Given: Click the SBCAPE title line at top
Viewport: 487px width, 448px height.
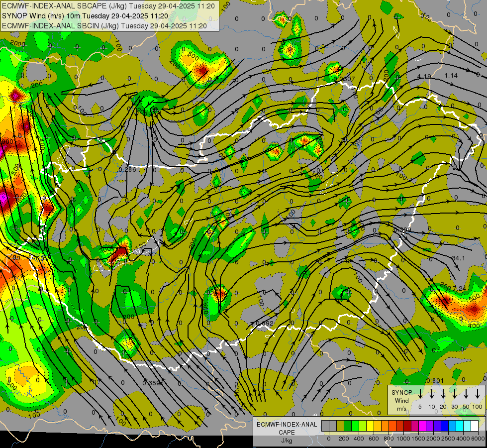Looking at the screenshot, I should [108, 6].
